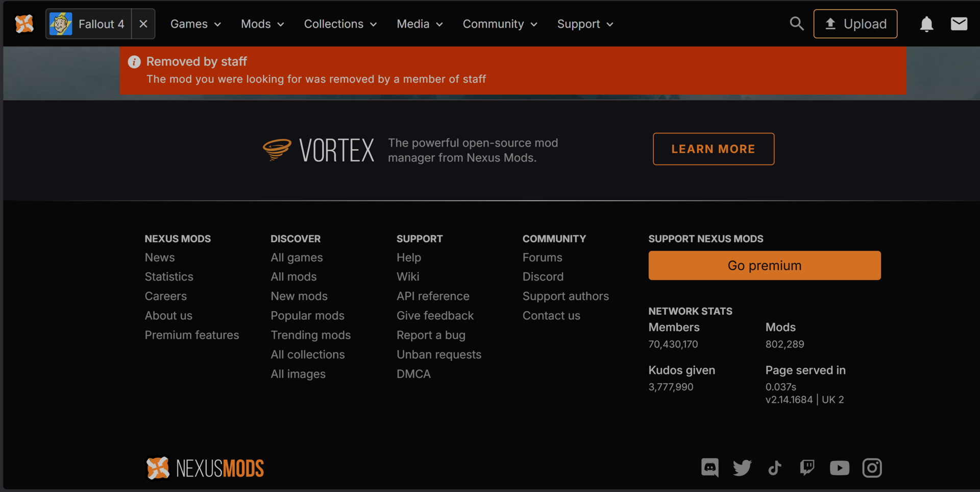Open the DMCA link
Screen dimensions: 980x492
pos(413,374)
